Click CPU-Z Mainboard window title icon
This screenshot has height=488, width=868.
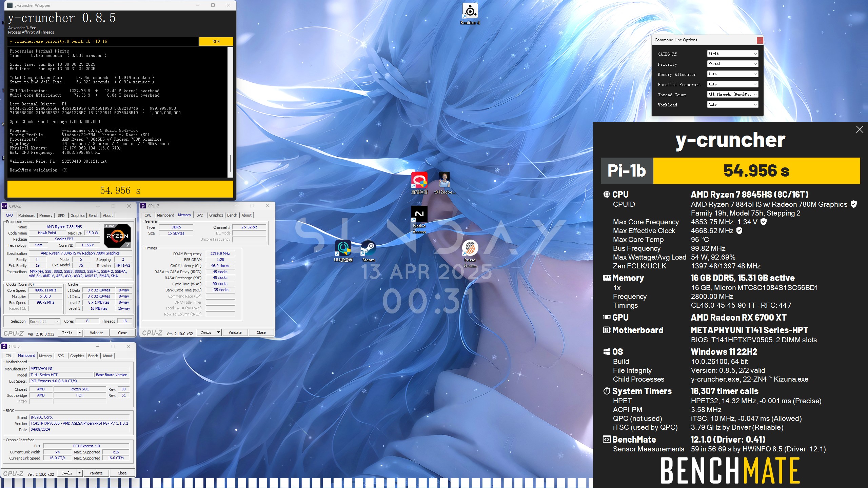(4, 346)
